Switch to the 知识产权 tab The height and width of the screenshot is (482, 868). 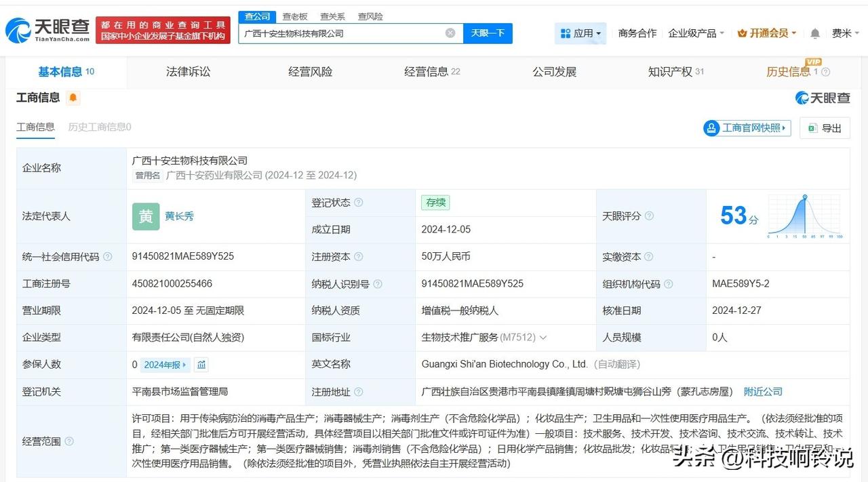[670, 71]
